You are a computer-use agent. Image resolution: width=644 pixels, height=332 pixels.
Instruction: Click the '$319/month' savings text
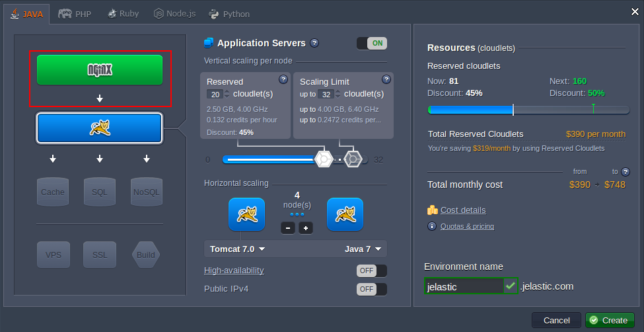pyautogui.click(x=491, y=148)
